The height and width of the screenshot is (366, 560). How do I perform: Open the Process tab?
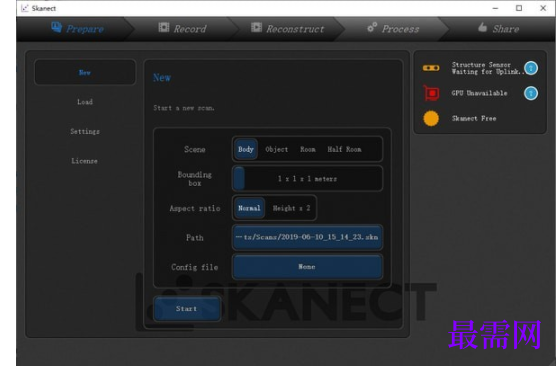click(x=393, y=29)
